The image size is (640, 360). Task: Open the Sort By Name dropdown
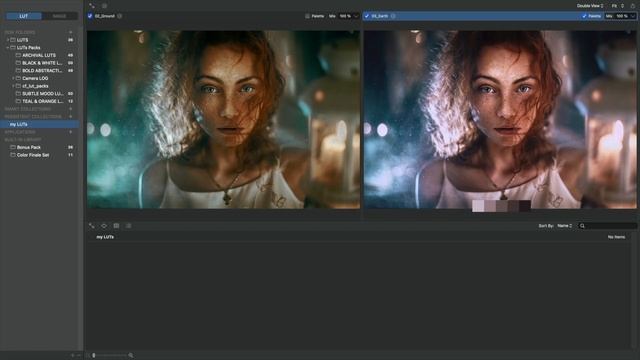click(564, 226)
